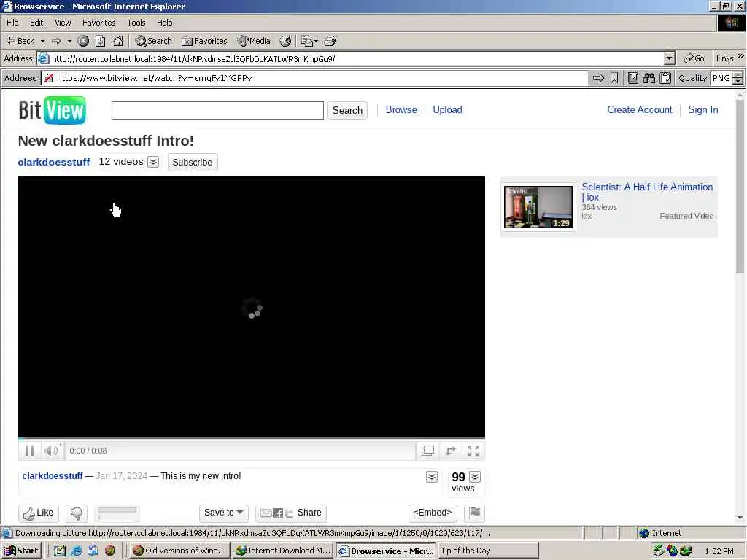This screenshot has width=747, height=560.
Task: Click Browservice go arrow icon
Action: [598, 78]
